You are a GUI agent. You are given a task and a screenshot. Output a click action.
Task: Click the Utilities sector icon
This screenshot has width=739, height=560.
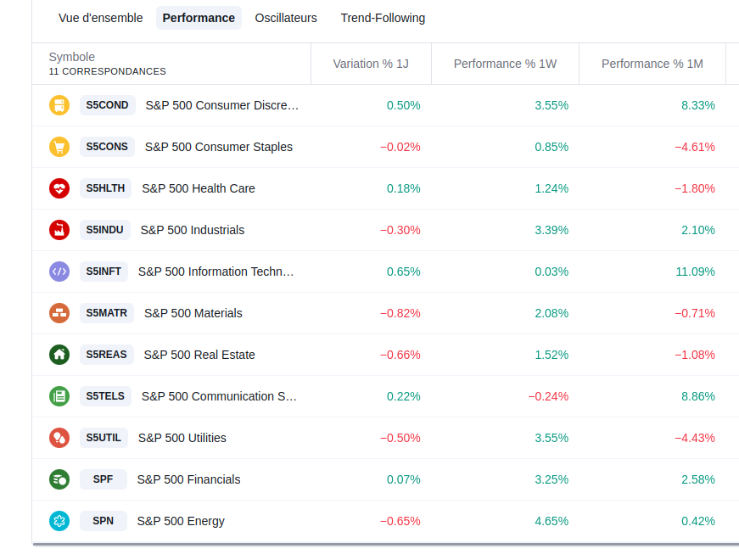[59, 438]
